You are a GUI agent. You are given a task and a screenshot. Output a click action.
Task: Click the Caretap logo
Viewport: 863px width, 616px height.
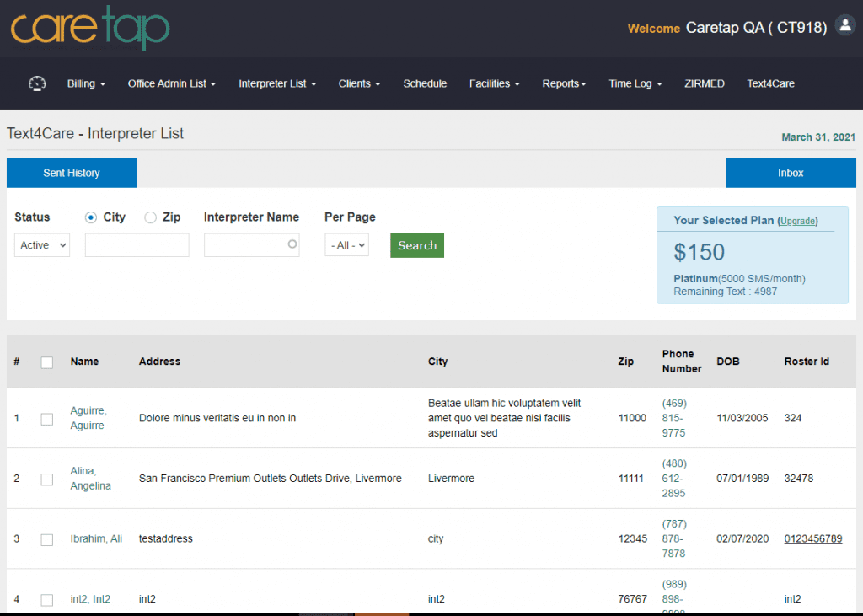coord(90,28)
